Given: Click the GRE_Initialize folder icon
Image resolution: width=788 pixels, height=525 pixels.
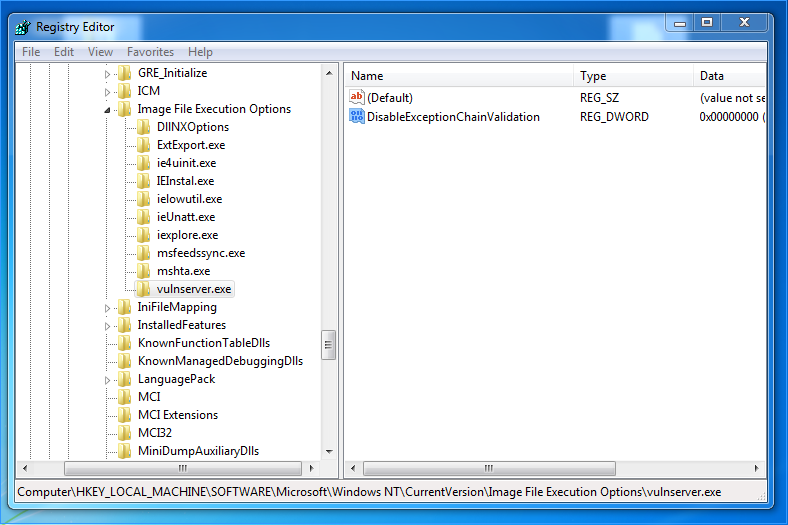Looking at the screenshot, I should point(125,73).
